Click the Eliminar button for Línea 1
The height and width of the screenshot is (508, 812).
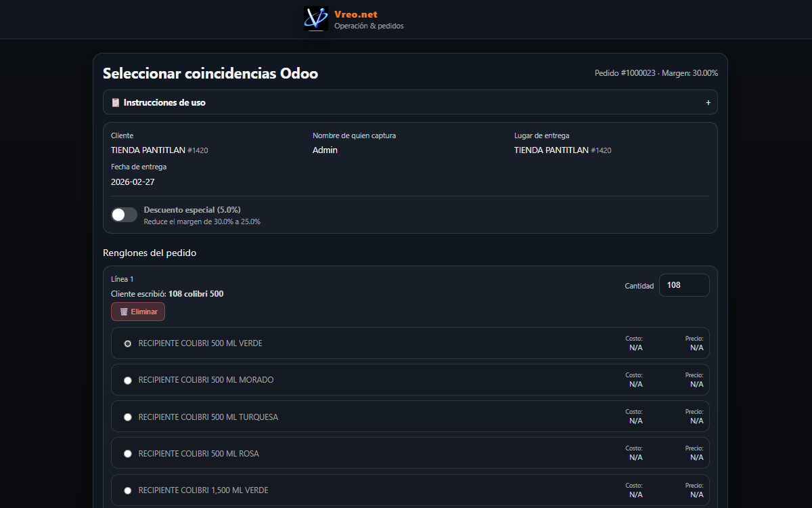tap(138, 312)
